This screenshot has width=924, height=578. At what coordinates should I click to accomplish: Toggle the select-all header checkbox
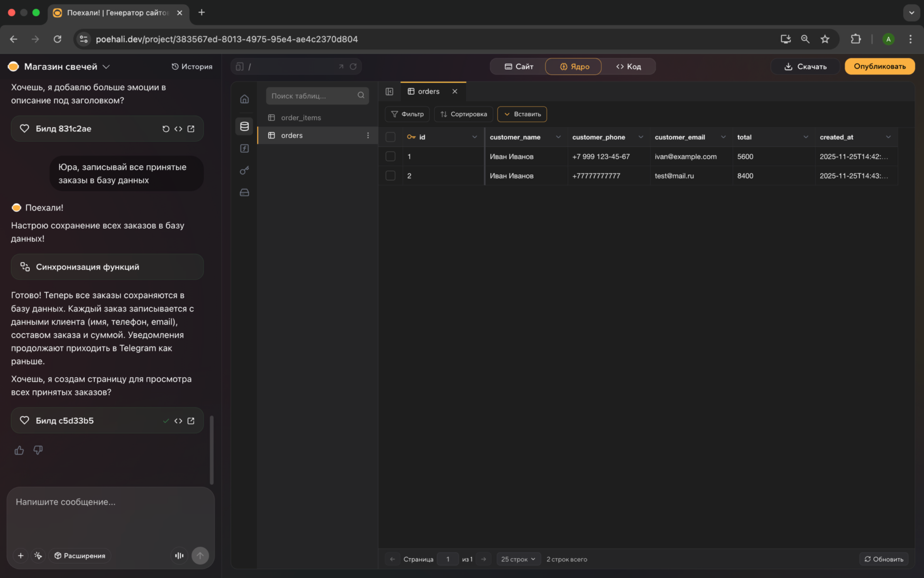tap(390, 137)
